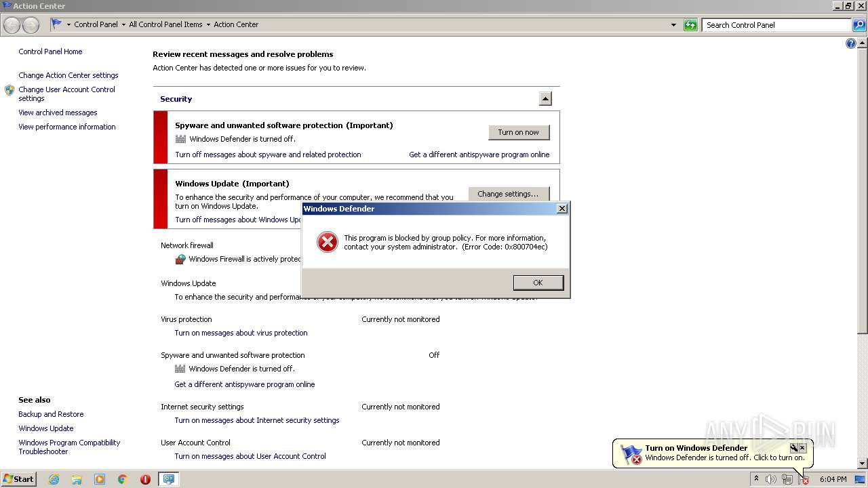Show hidden tray icons arrow
Viewport: 868px width, 488px height.
click(x=756, y=479)
